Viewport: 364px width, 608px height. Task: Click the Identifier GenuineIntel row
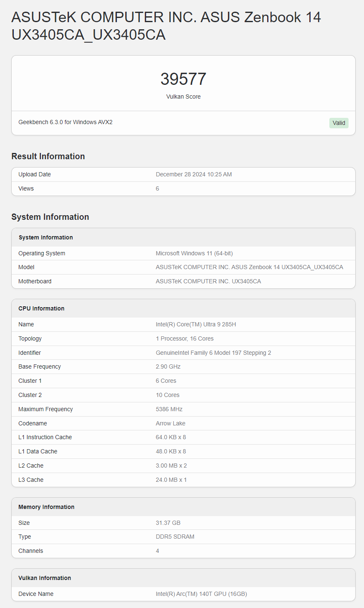coord(183,353)
